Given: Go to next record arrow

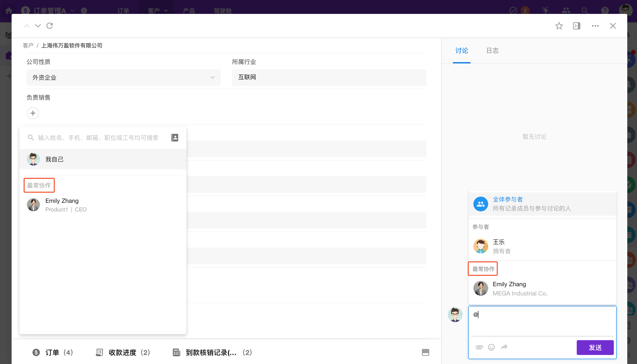Looking at the screenshot, I should 38,26.
